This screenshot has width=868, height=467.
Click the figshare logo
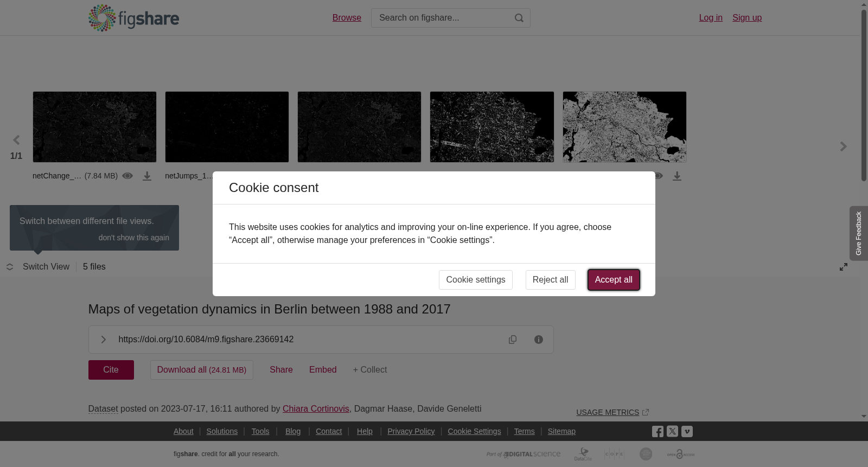click(x=133, y=18)
